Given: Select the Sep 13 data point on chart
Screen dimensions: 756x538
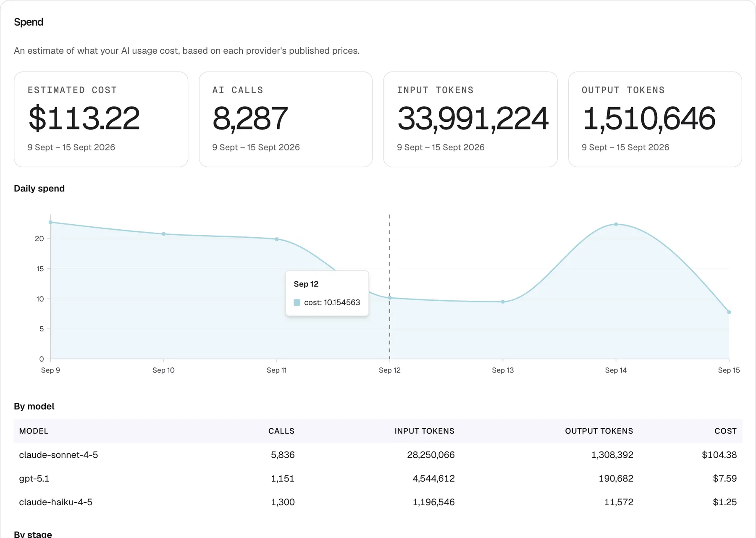Looking at the screenshot, I should coord(503,302).
